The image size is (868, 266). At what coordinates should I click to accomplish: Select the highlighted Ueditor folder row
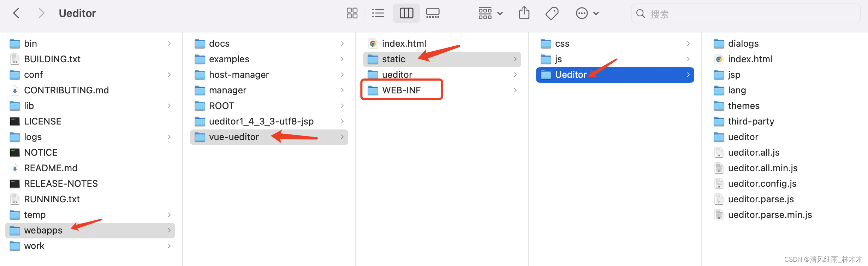point(615,75)
